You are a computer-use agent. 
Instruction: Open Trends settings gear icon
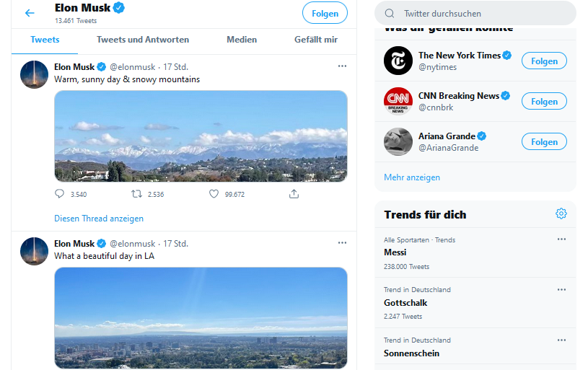tap(561, 213)
